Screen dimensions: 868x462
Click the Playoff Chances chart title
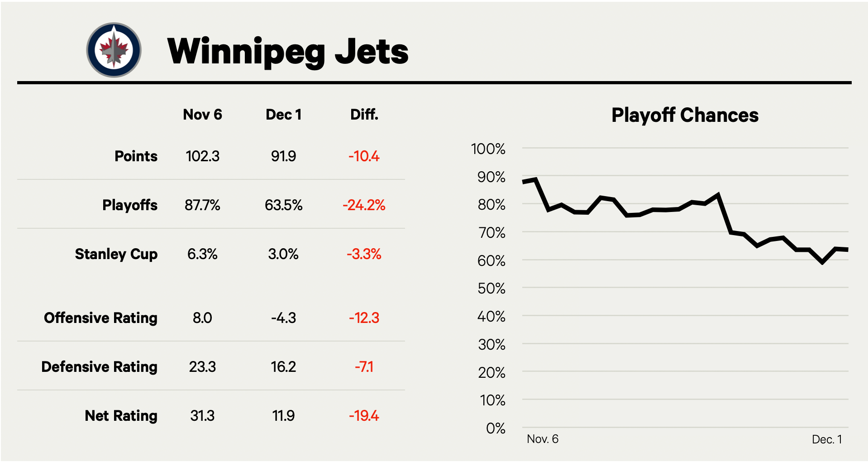pyautogui.click(x=685, y=115)
